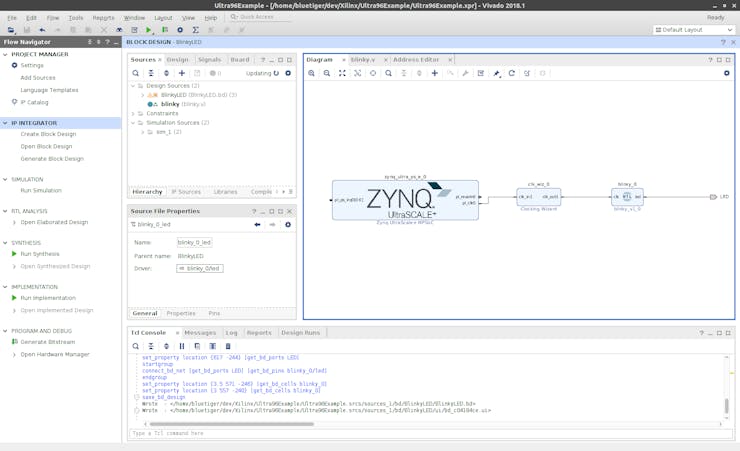Click the Tcl command input field
This screenshot has width=740, height=451.
(430, 433)
